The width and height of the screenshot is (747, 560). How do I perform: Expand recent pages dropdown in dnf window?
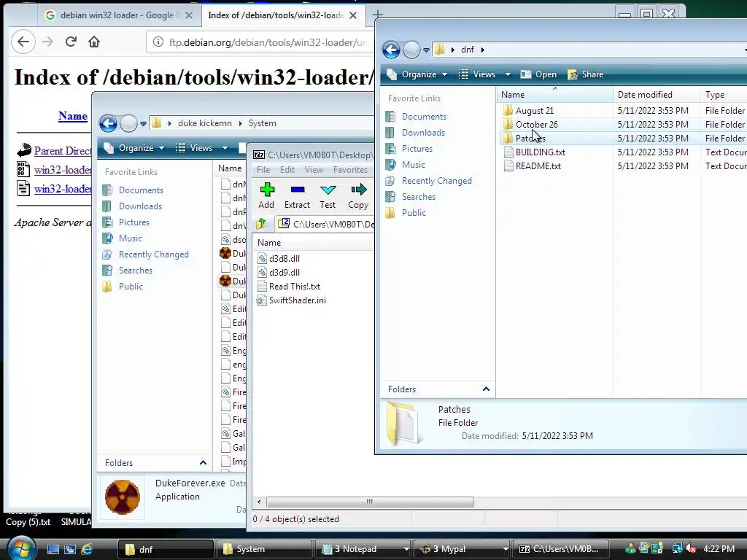426,50
